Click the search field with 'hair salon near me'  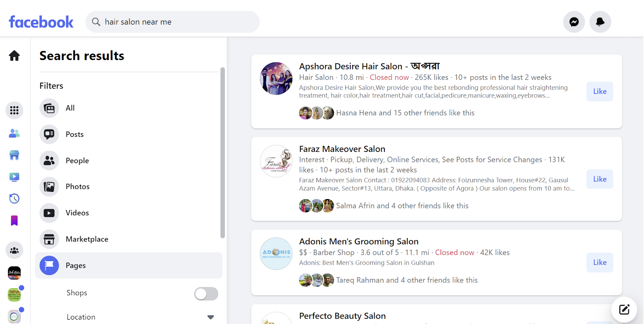click(172, 22)
